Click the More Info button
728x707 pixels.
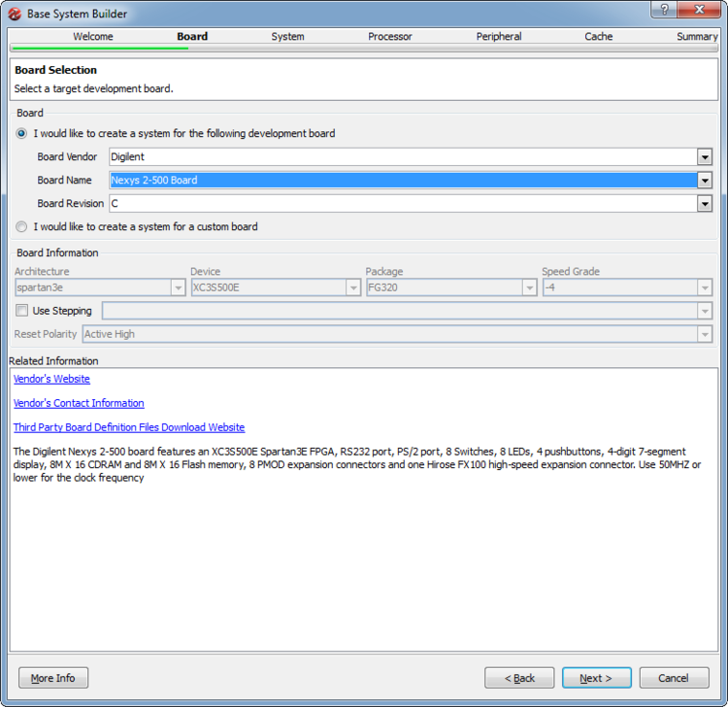click(53, 678)
